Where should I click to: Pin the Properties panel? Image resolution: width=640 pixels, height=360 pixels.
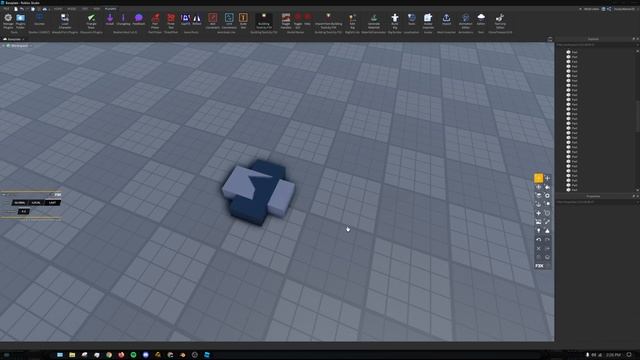coord(633,196)
